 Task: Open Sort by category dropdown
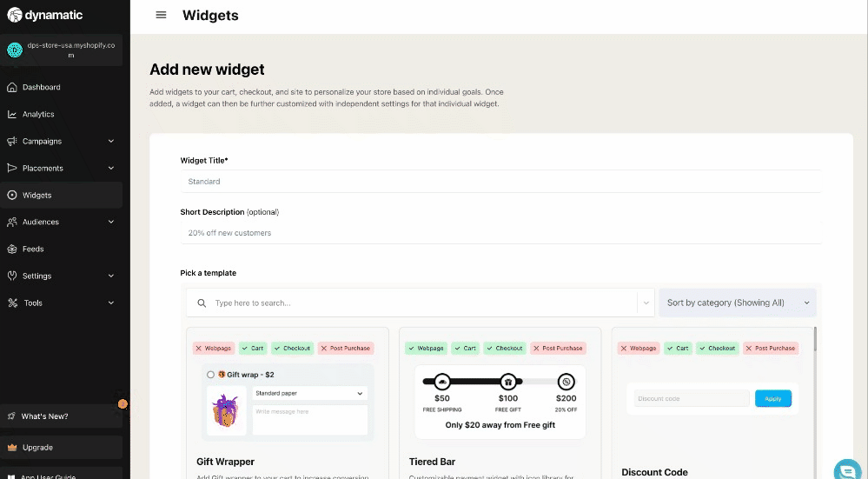click(738, 303)
